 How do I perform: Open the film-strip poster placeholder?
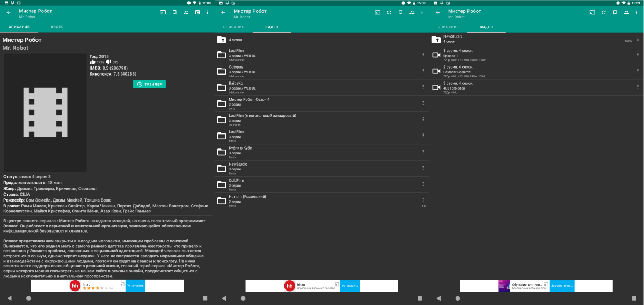[x=45, y=112]
